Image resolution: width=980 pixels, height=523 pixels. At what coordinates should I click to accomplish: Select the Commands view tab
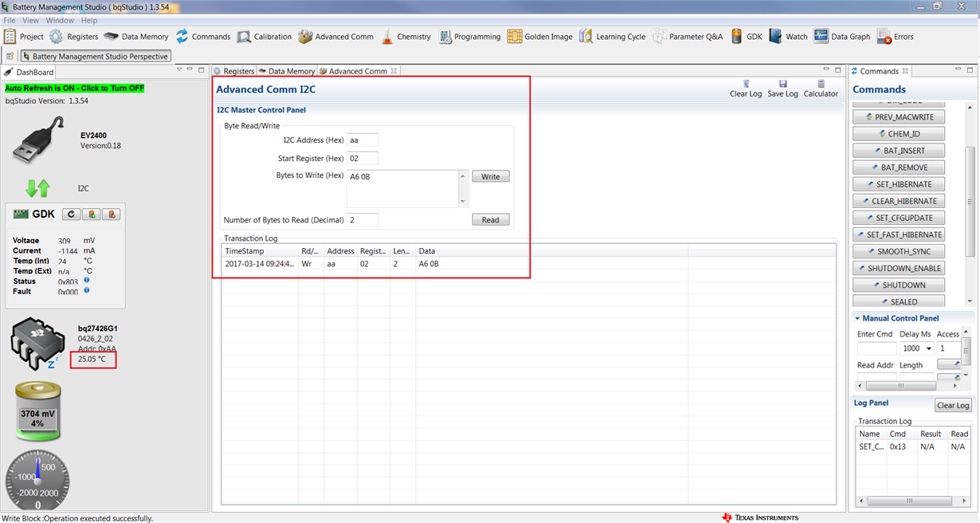[880, 71]
